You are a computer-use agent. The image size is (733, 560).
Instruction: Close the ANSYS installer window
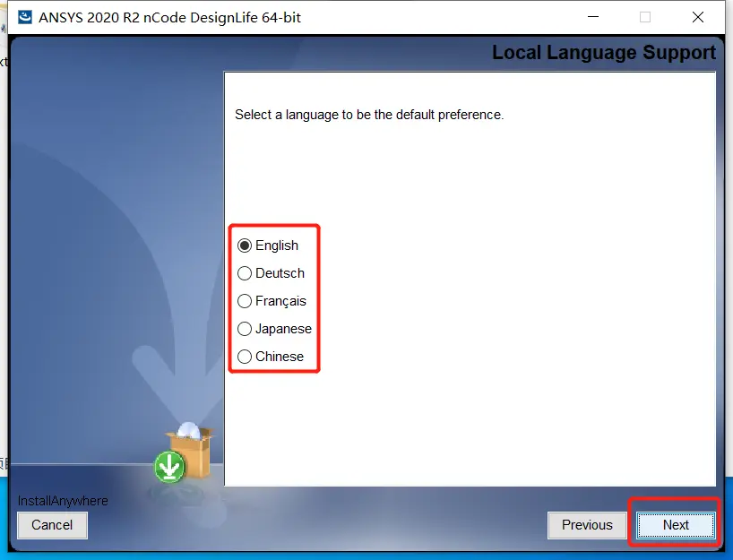[x=697, y=17]
